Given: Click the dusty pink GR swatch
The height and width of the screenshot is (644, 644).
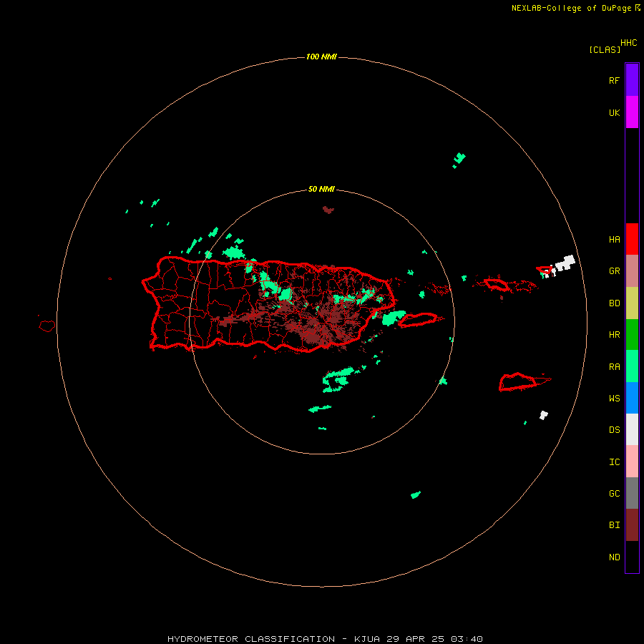Looking at the screenshot, I should [x=632, y=271].
